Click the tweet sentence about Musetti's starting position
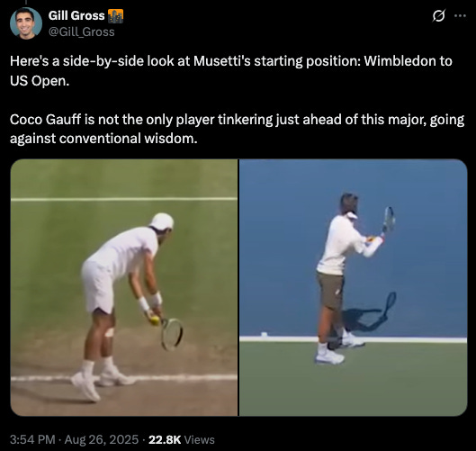 [231, 71]
